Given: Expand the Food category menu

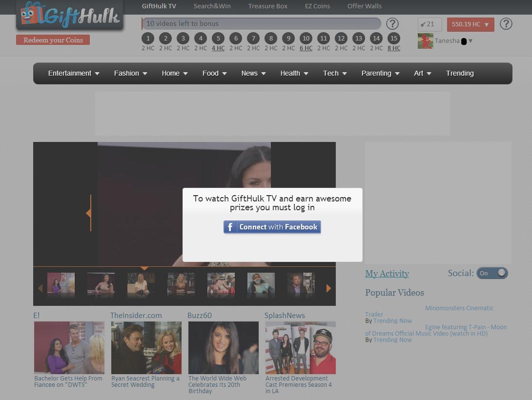Looking at the screenshot, I should [x=215, y=73].
